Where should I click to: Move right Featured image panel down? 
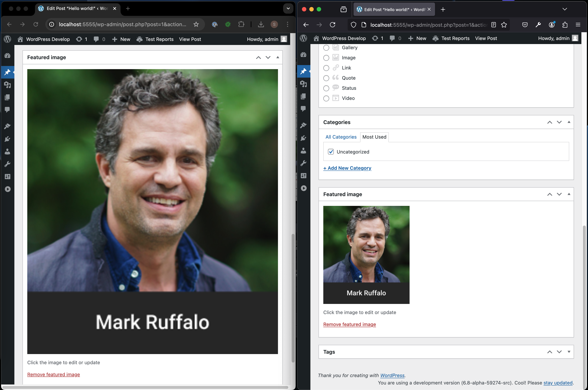(x=559, y=194)
